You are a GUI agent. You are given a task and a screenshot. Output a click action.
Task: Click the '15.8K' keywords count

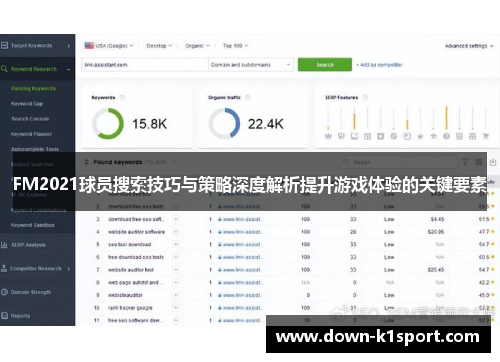pos(149,124)
